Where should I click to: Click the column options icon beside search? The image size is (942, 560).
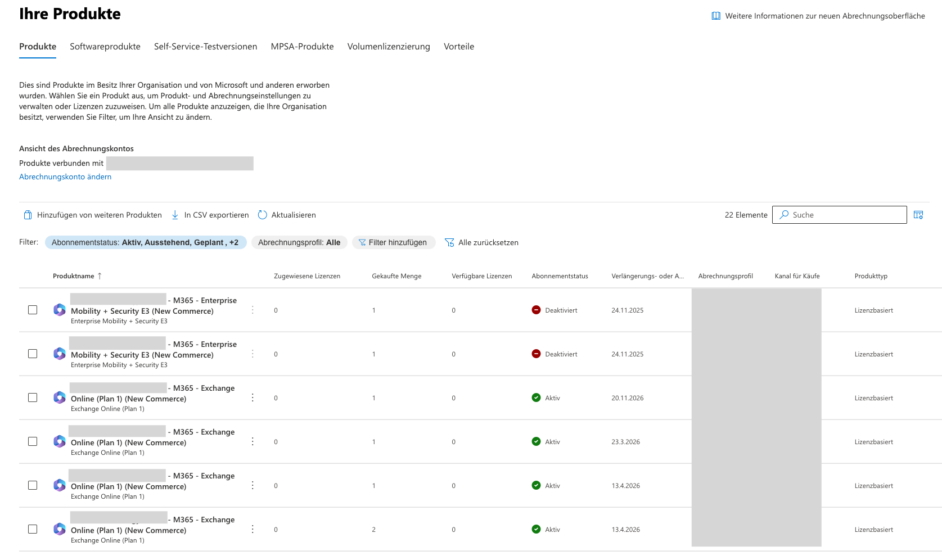click(x=918, y=215)
